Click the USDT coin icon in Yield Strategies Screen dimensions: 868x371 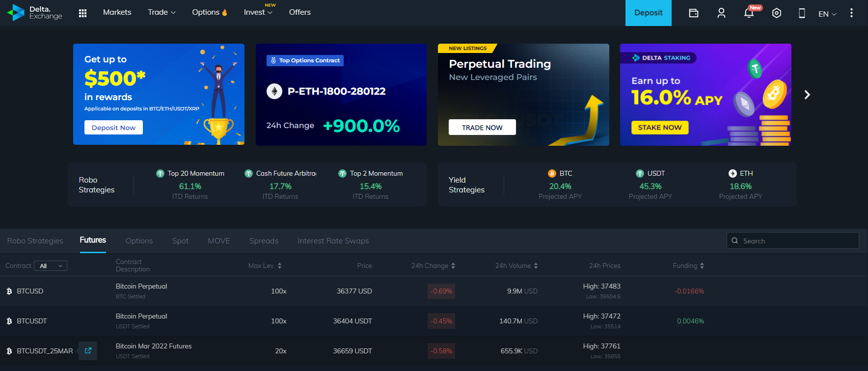click(640, 173)
